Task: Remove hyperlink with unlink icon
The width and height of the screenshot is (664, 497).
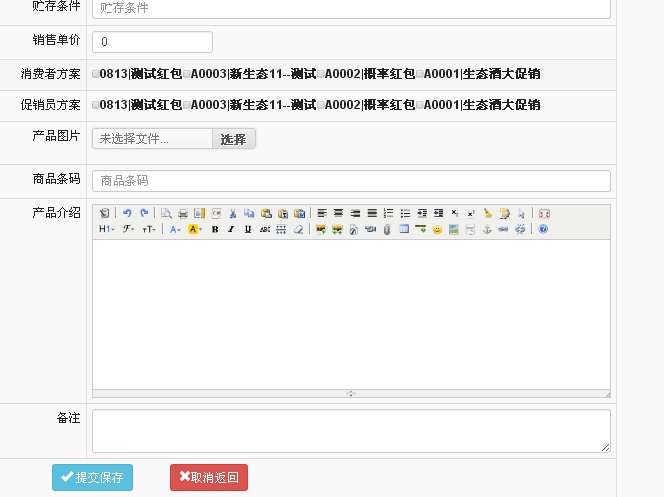Action: coord(520,229)
